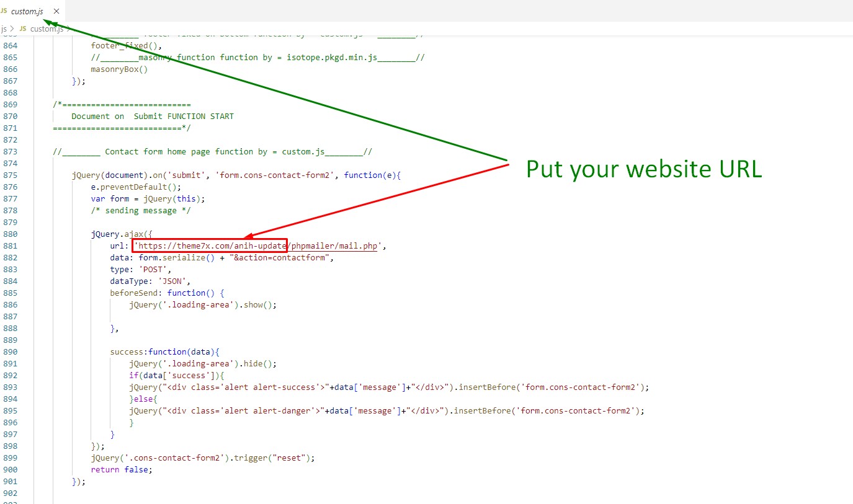The width and height of the screenshot is (853, 504).
Task: Click line number 881 in gutter
Action: [x=10, y=246]
